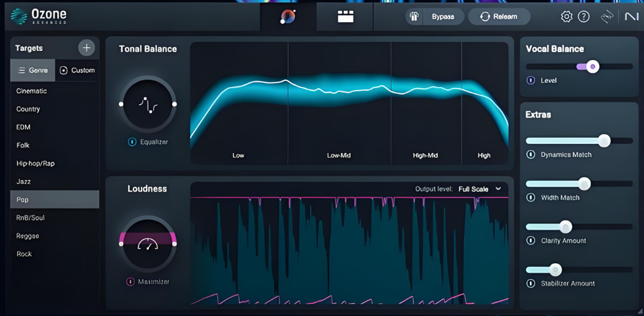The width and height of the screenshot is (644, 316).
Task: Select the Pop genre target
Action: click(55, 200)
